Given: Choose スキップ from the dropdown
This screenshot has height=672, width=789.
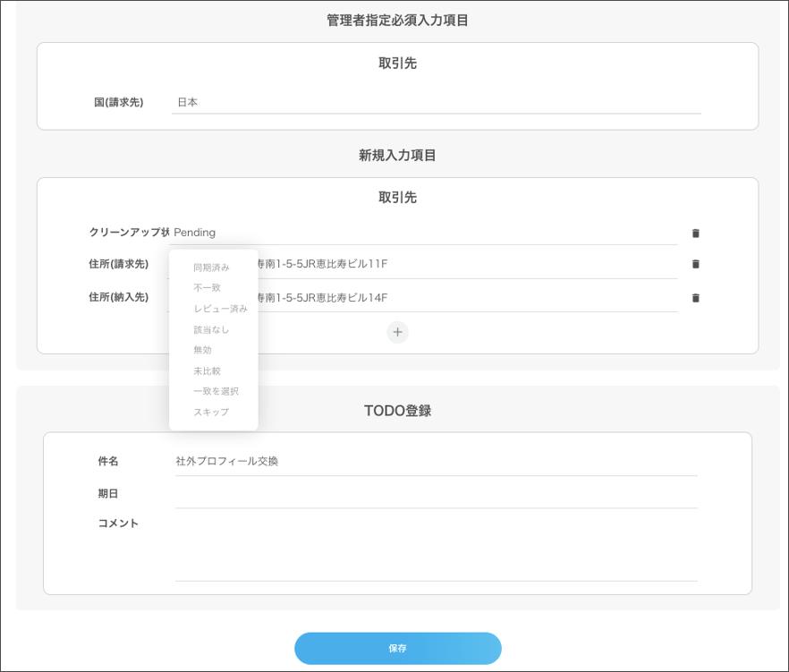Looking at the screenshot, I should 211,413.
